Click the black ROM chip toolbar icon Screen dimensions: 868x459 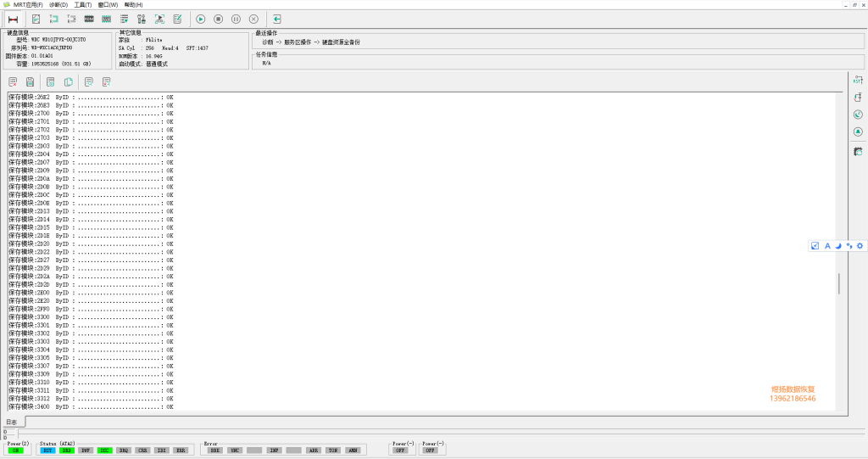[x=89, y=19]
